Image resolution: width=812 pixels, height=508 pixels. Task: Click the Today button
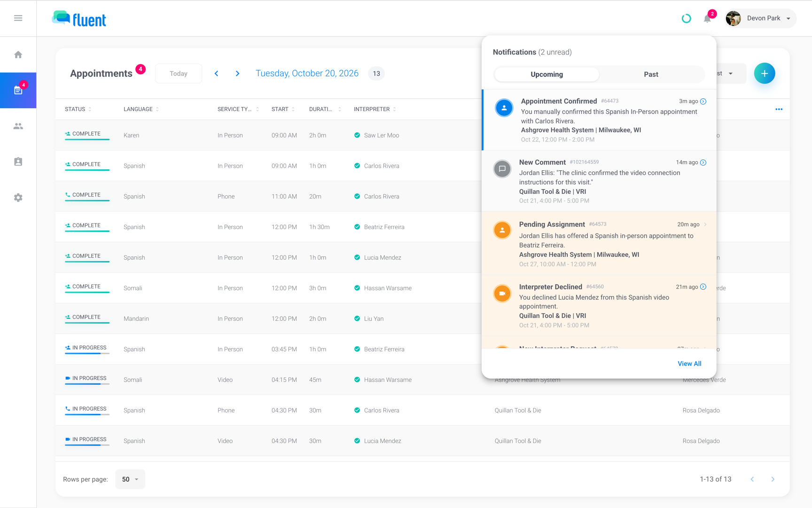click(x=179, y=73)
